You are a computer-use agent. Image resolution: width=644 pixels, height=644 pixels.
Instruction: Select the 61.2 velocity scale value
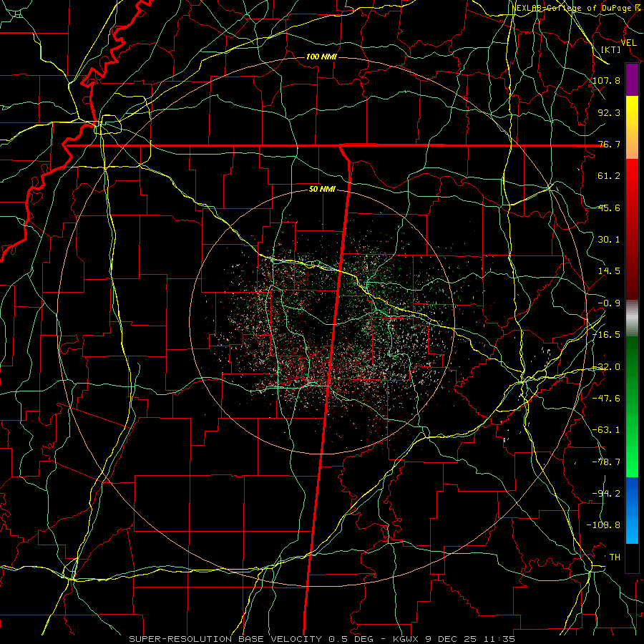click(609, 176)
